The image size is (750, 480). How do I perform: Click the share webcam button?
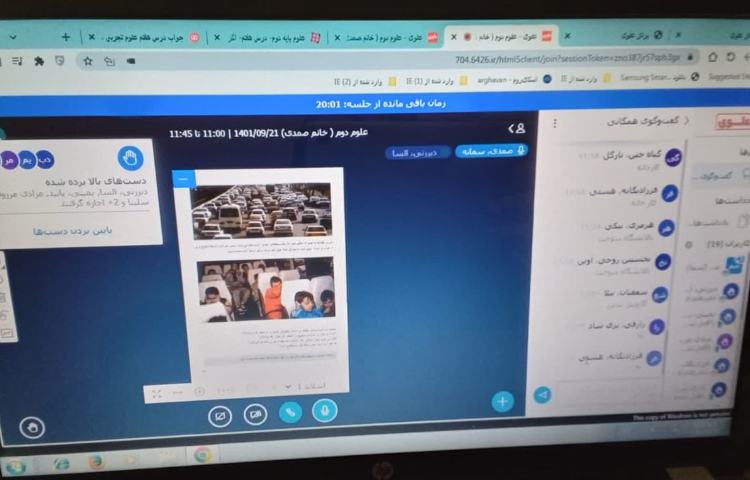point(255,415)
